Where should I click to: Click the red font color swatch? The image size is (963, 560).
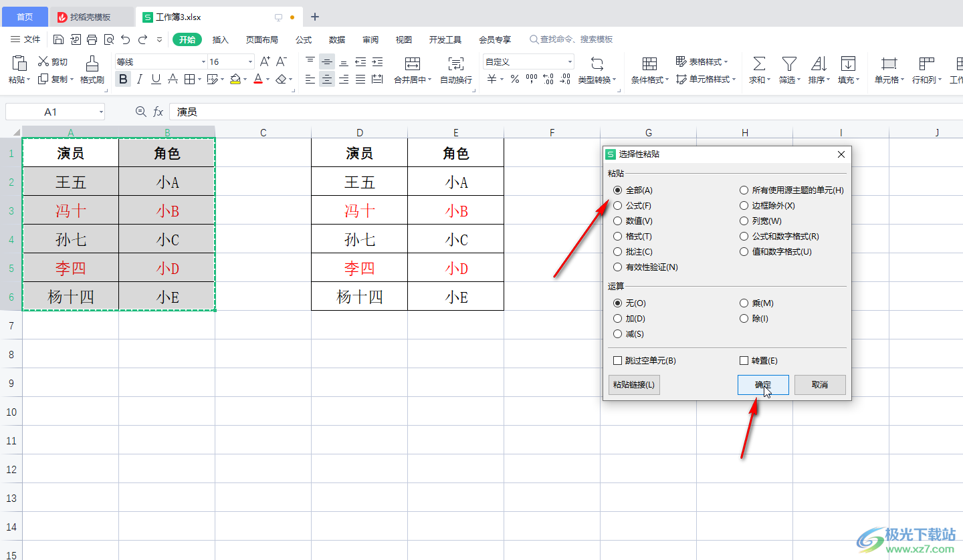tap(258, 80)
